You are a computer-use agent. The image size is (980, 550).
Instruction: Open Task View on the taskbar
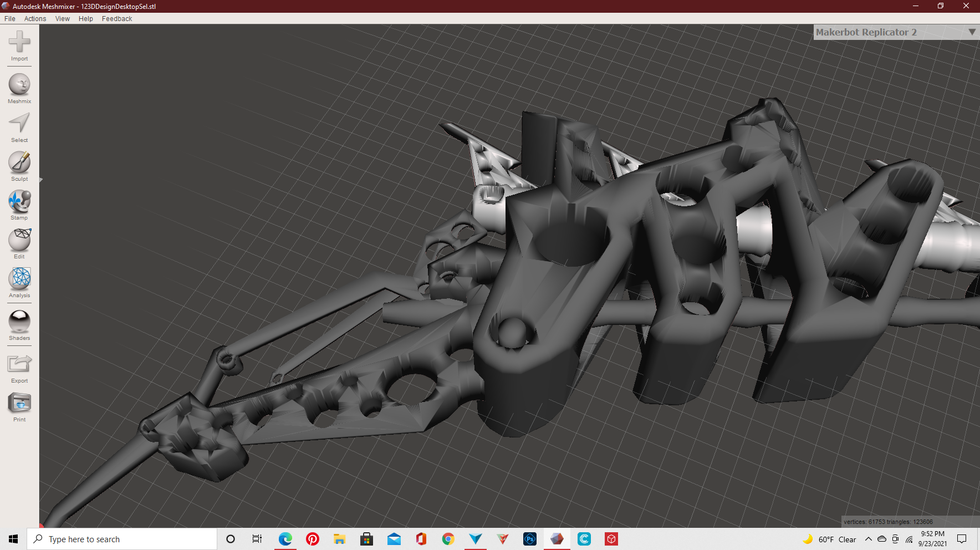[x=257, y=539]
